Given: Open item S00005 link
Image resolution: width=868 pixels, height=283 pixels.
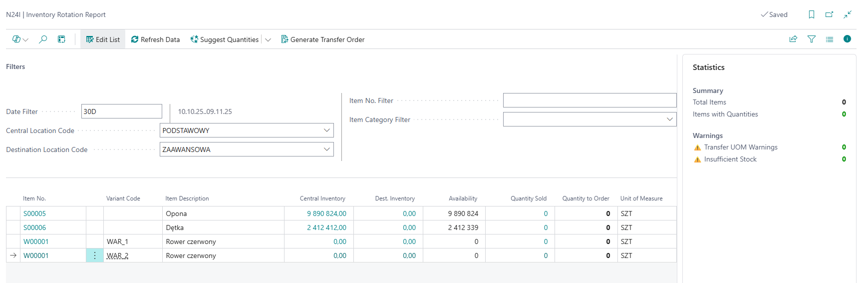Looking at the screenshot, I should (x=34, y=213).
